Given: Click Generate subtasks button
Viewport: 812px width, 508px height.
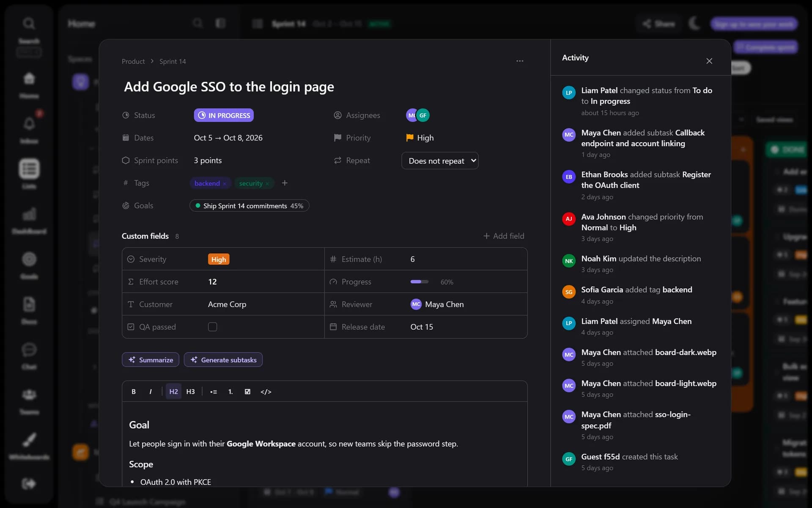Looking at the screenshot, I should (223, 360).
